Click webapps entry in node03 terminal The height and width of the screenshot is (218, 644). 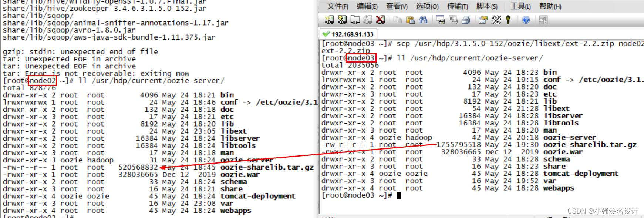pyautogui.click(x=559, y=188)
